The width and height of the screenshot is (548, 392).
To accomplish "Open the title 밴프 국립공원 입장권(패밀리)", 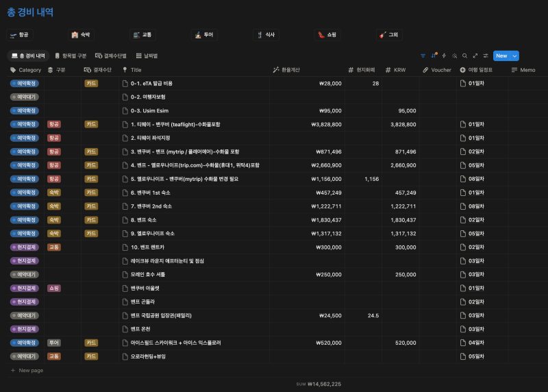I will [x=161, y=315].
